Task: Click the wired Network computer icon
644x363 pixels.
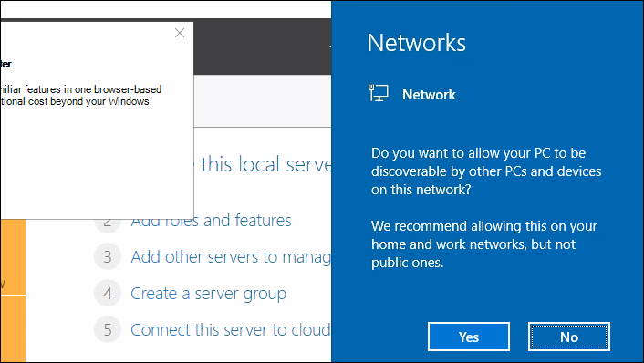Action: 378,93
